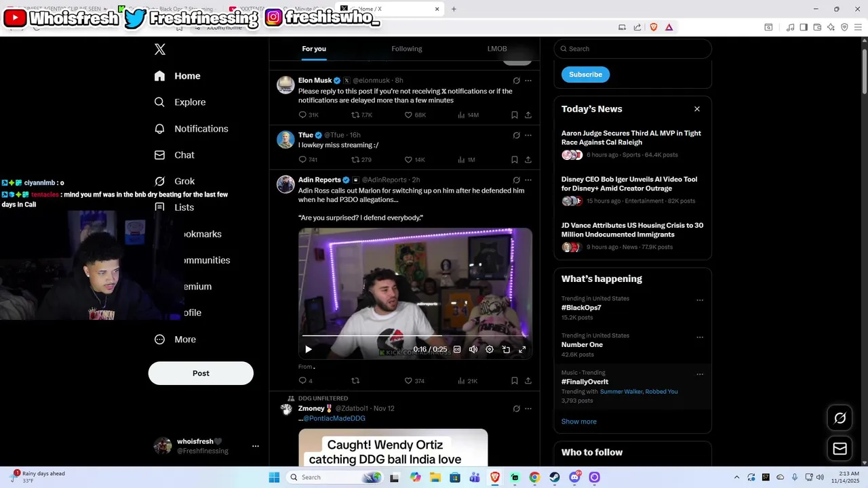
Task: Open floating messages envelope button
Action: [840, 449]
